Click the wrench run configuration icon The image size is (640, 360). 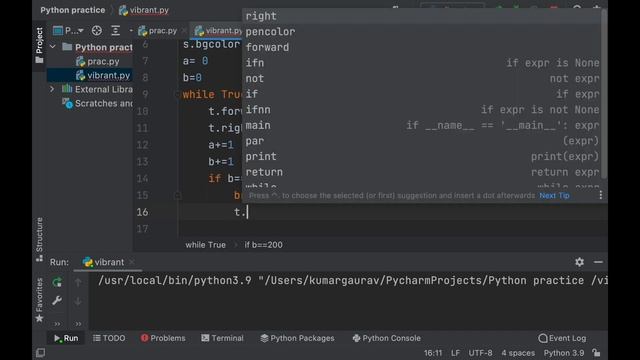57,301
